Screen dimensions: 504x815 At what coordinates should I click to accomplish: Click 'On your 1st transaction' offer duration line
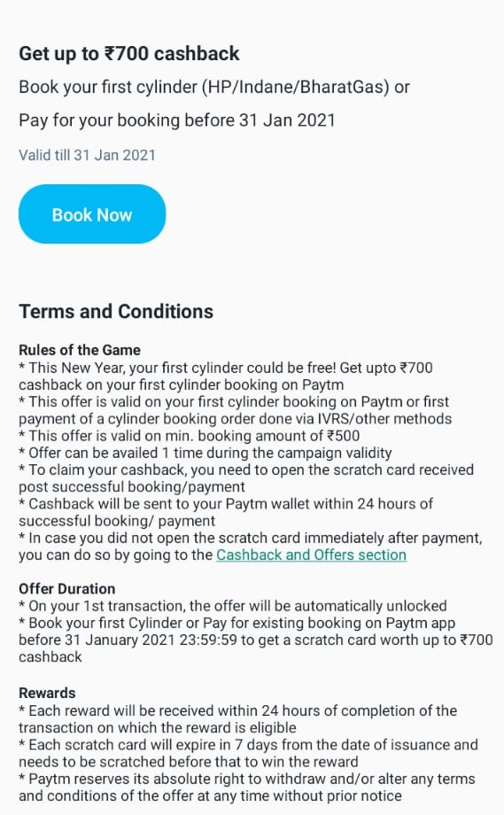click(233, 606)
